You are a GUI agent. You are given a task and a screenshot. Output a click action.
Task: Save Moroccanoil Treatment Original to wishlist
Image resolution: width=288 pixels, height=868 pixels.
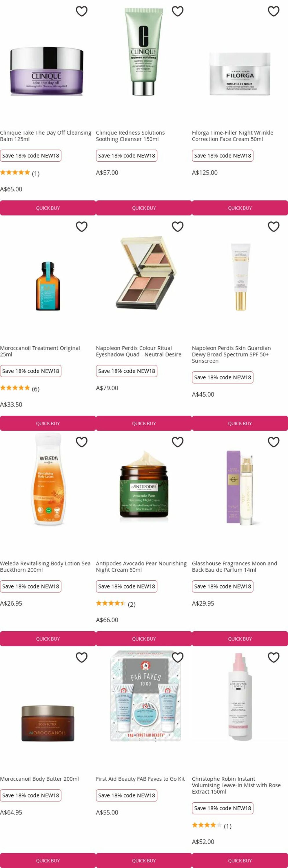82,227
